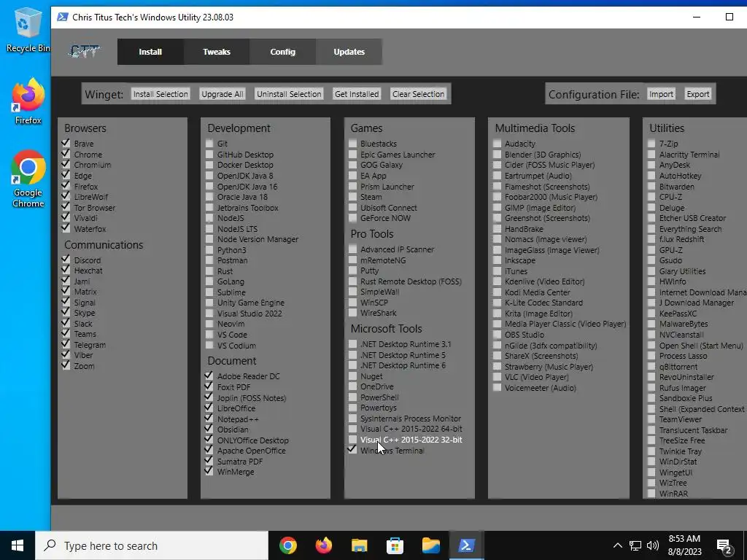747x560 pixels.
Task: Export the configuration file
Action: (698, 94)
